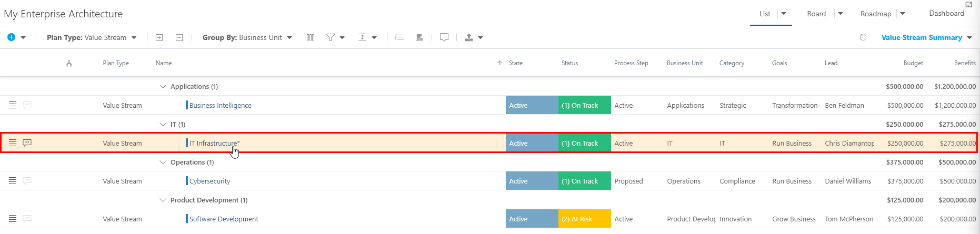Open the row menu for Business Intelligence
The height and width of the screenshot is (234, 980).
(13, 105)
